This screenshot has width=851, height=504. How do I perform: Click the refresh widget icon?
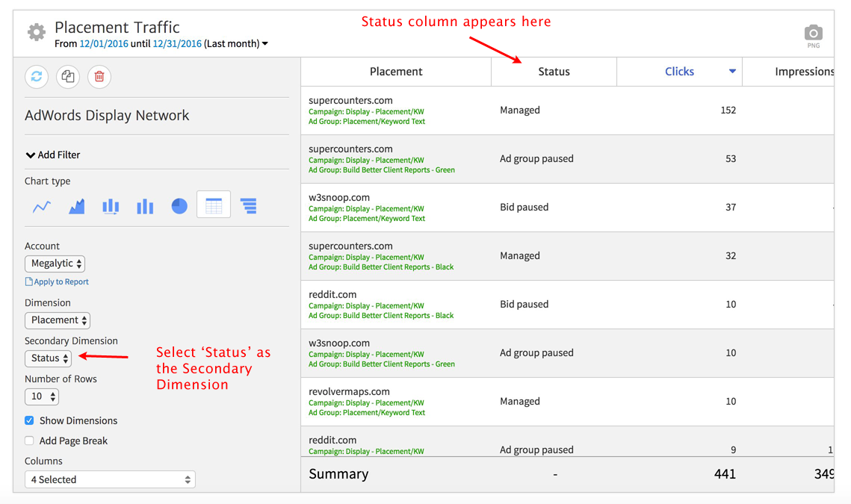pyautogui.click(x=37, y=77)
